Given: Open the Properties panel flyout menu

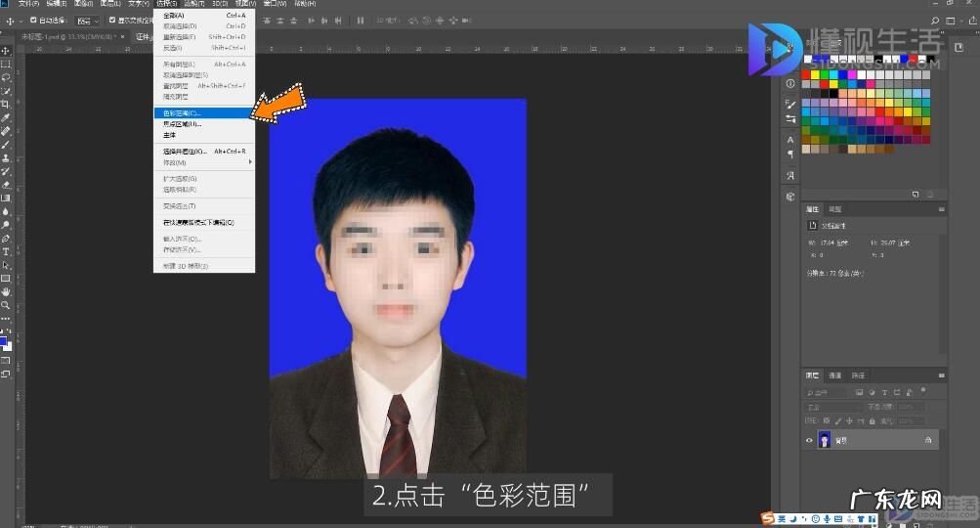Looking at the screenshot, I should point(941,209).
